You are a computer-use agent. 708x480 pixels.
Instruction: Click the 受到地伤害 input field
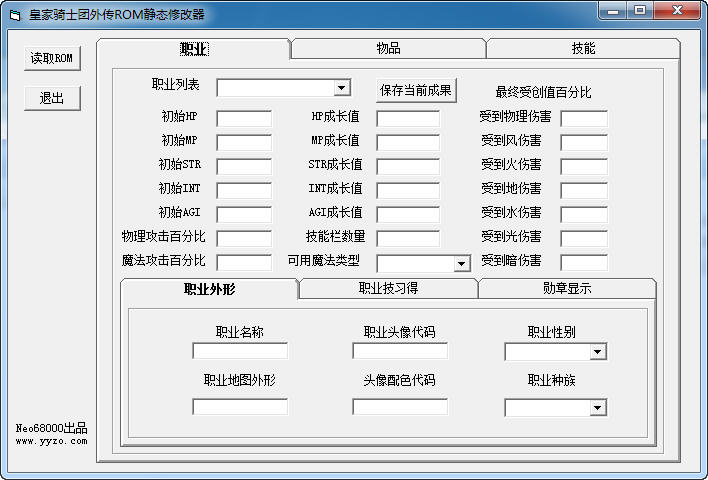click(x=584, y=190)
